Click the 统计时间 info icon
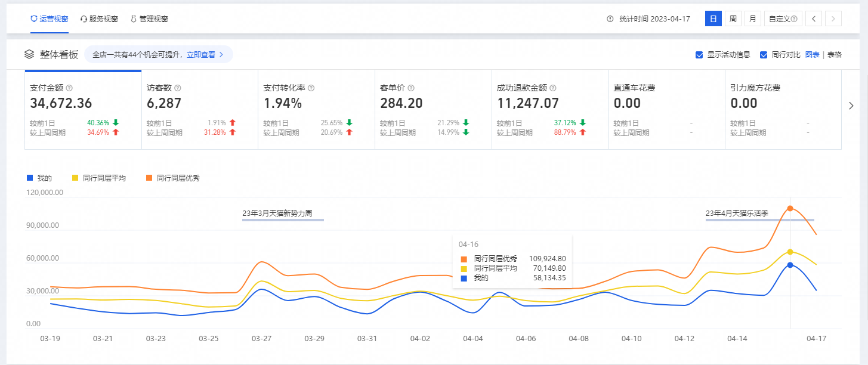Viewport: 868px width, 365px height. tap(610, 19)
